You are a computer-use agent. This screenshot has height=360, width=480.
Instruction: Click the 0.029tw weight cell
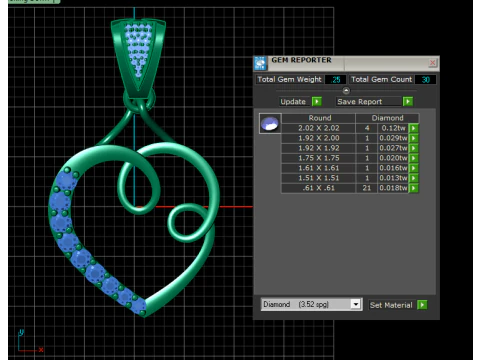(393, 138)
